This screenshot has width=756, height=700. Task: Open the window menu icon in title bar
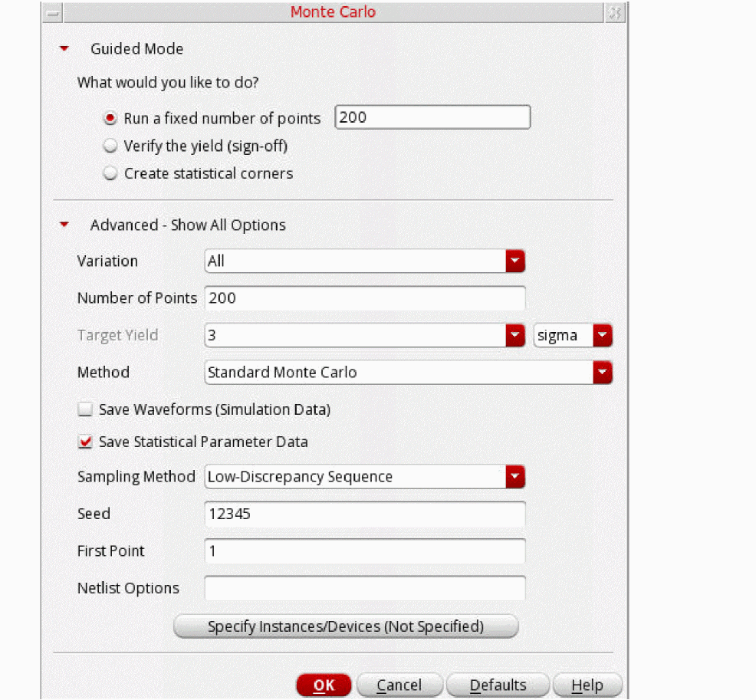53,13
